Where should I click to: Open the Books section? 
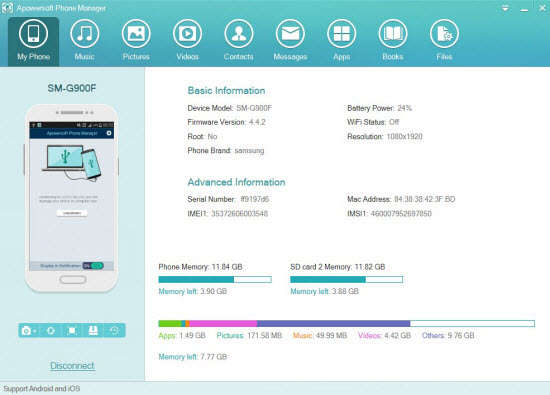393,41
